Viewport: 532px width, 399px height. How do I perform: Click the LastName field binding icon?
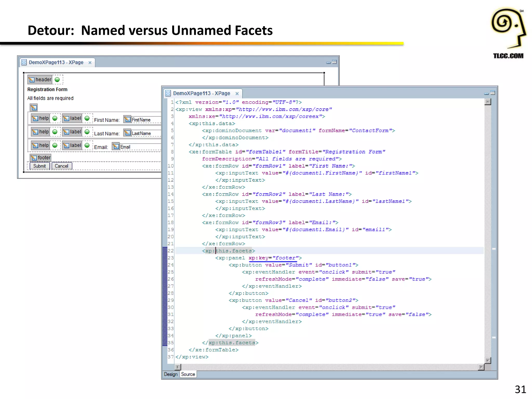[x=127, y=133]
